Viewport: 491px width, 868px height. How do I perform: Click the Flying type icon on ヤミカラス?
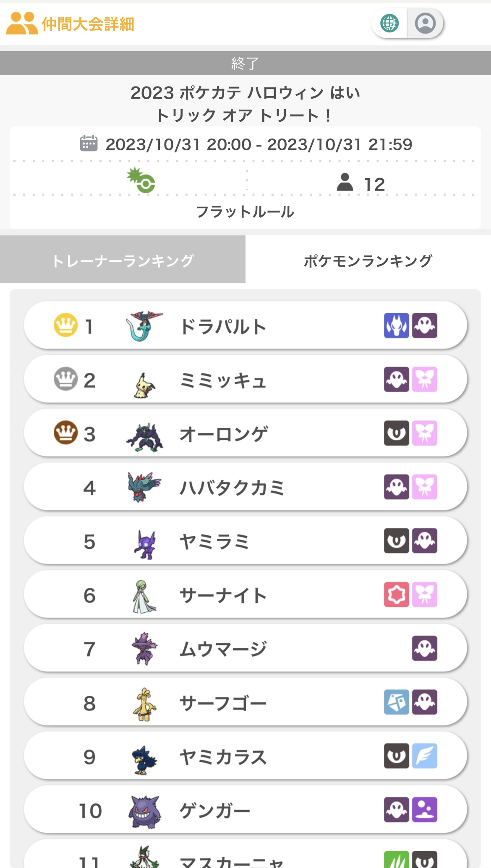click(x=425, y=755)
